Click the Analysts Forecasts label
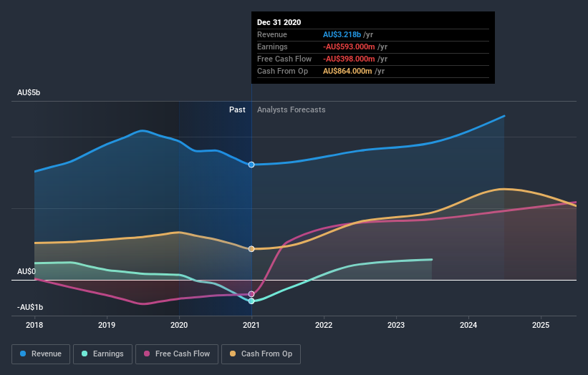 pyautogui.click(x=291, y=109)
